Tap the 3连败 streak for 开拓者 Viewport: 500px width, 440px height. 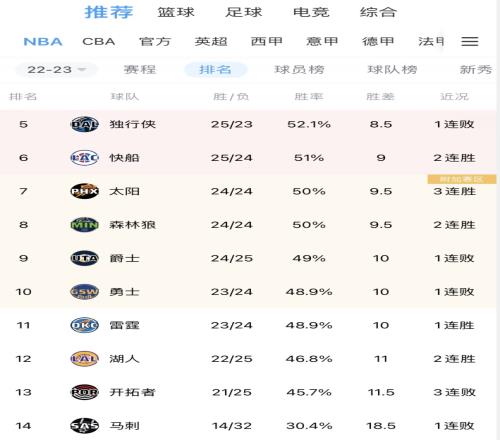pos(454,392)
